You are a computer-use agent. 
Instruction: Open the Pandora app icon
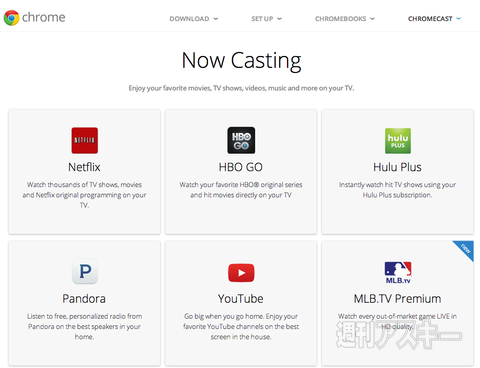(x=85, y=271)
